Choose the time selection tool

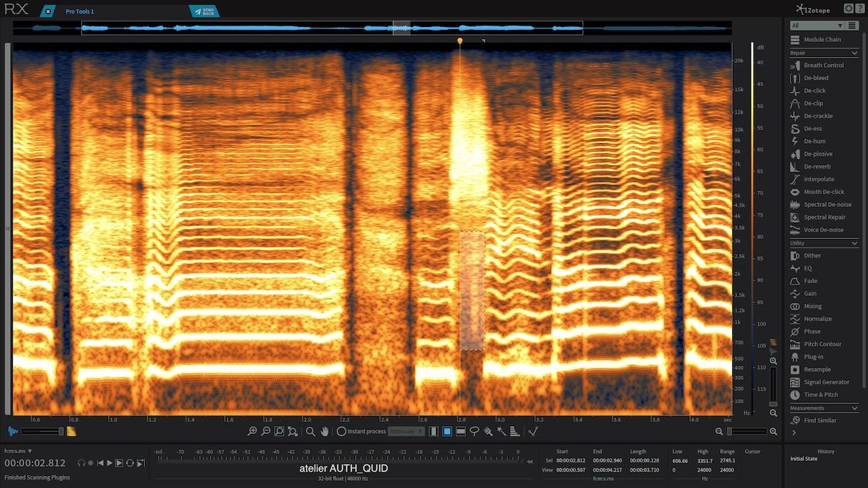point(434,432)
